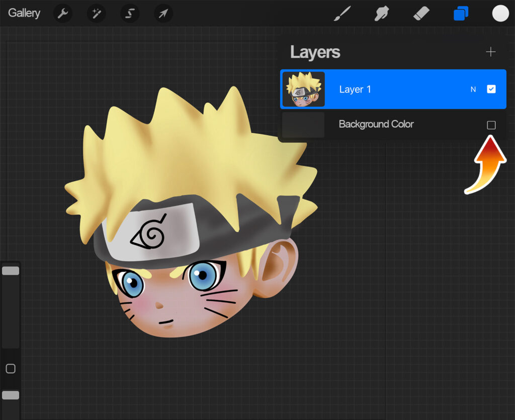Click the Background Color label
The image size is (515, 420).
point(376,124)
